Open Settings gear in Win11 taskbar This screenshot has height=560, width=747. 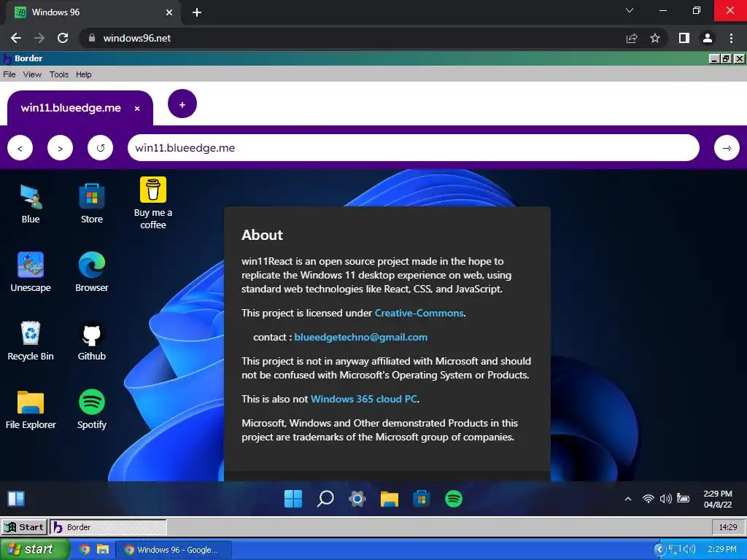(x=357, y=499)
